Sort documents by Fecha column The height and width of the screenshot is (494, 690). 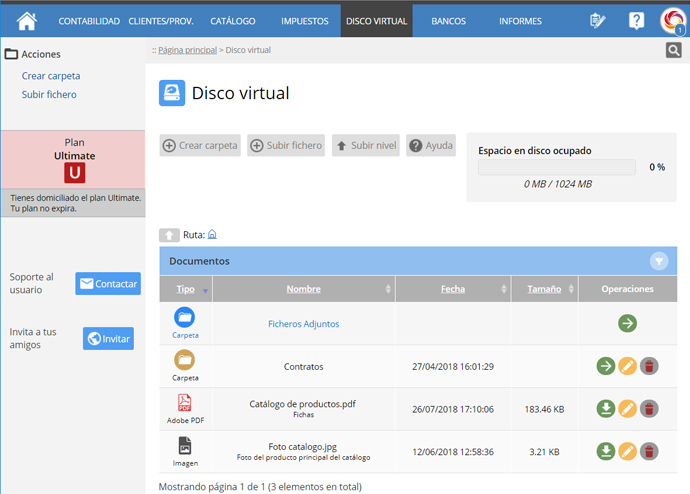point(453,289)
